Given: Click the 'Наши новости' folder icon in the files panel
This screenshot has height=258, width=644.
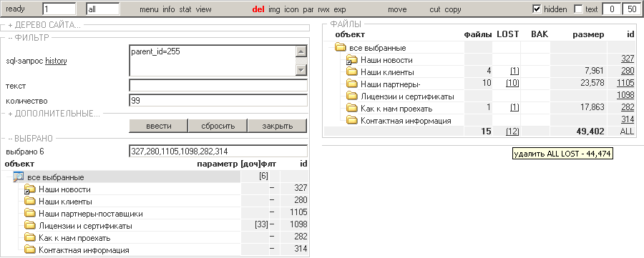Looking at the screenshot, I should 351,60.
